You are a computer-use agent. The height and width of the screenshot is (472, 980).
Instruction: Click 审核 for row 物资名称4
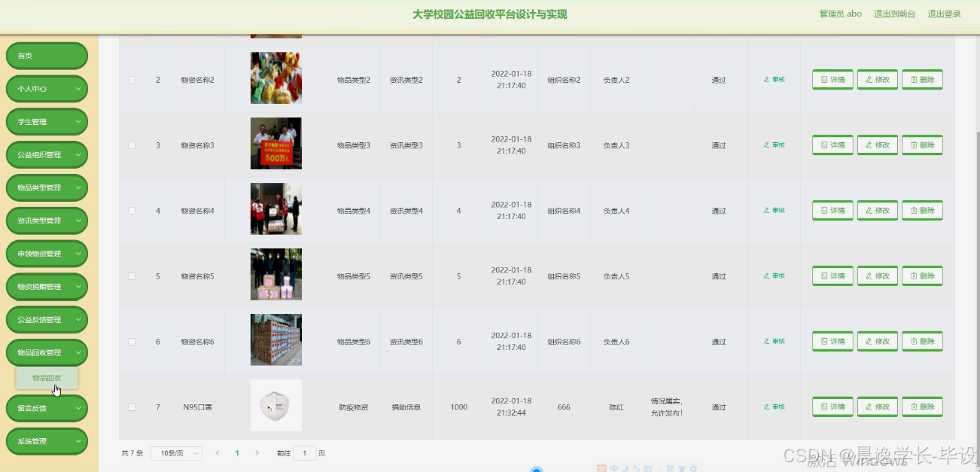coord(774,210)
